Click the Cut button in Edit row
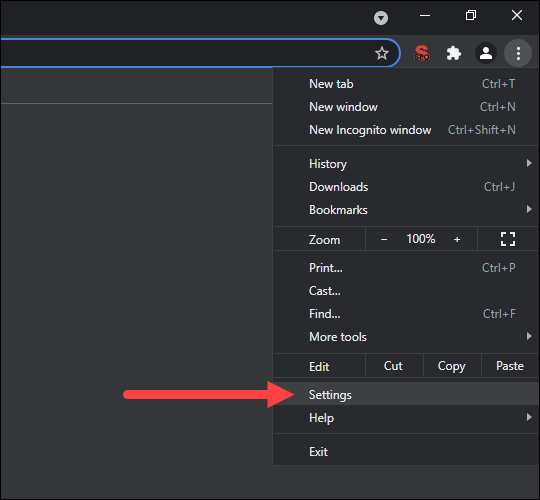The image size is (540, 500). pyautogui.click(x=394, y=366)
